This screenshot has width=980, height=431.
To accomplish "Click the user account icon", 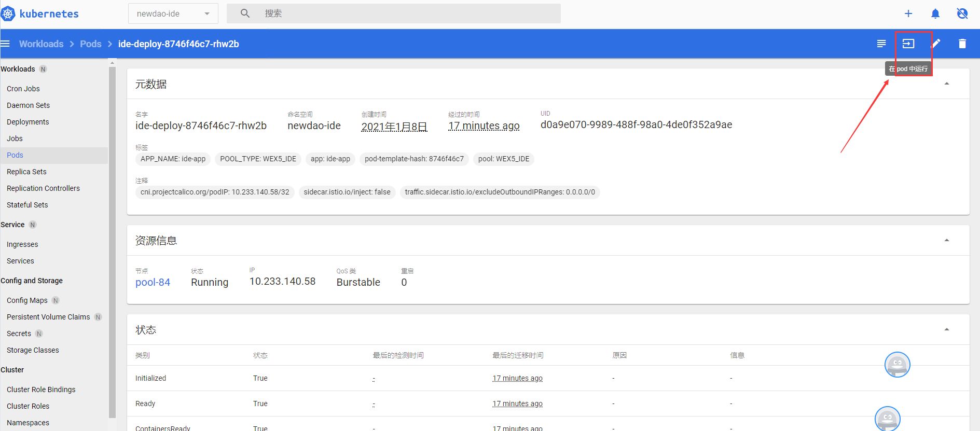I will [x=962, y=13].
